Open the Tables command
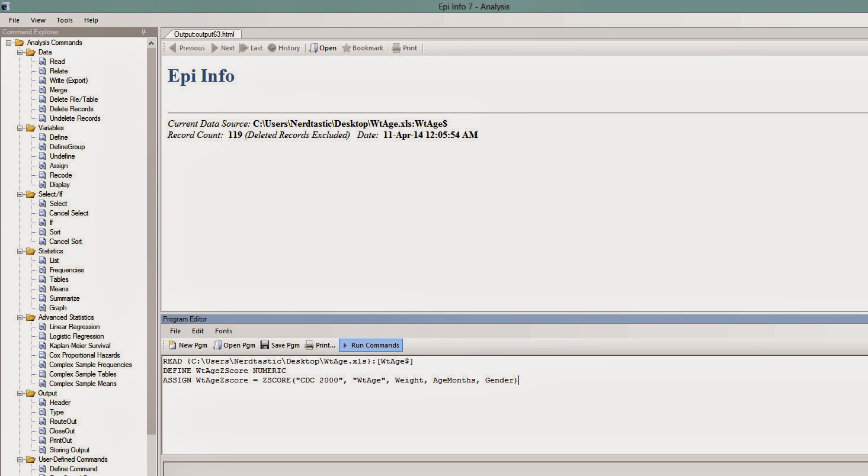This screenshot has width=868, height=476. coord(59,279)
